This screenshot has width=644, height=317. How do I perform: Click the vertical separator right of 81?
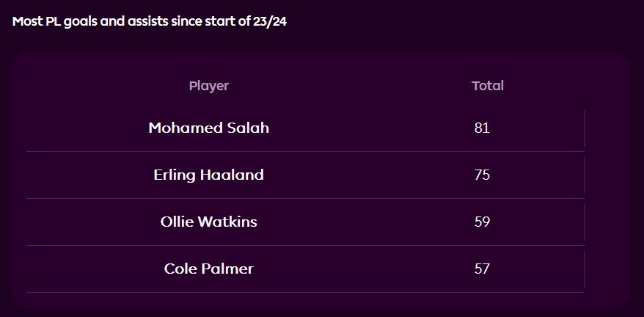tap(584, 128)
